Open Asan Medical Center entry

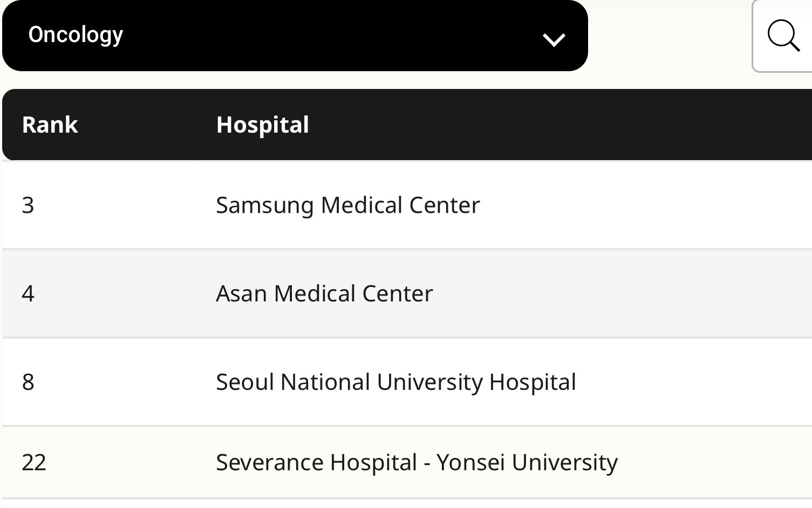[x=324, y=293]
